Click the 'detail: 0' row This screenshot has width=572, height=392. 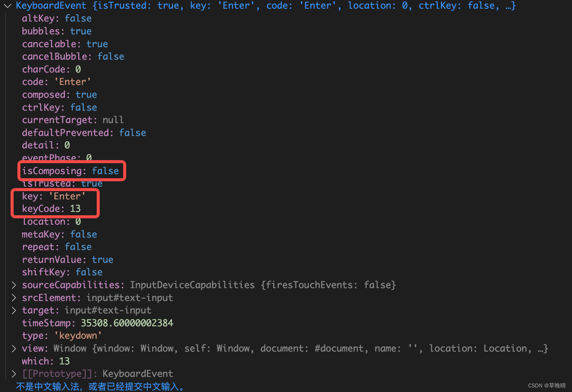point(46,145)
